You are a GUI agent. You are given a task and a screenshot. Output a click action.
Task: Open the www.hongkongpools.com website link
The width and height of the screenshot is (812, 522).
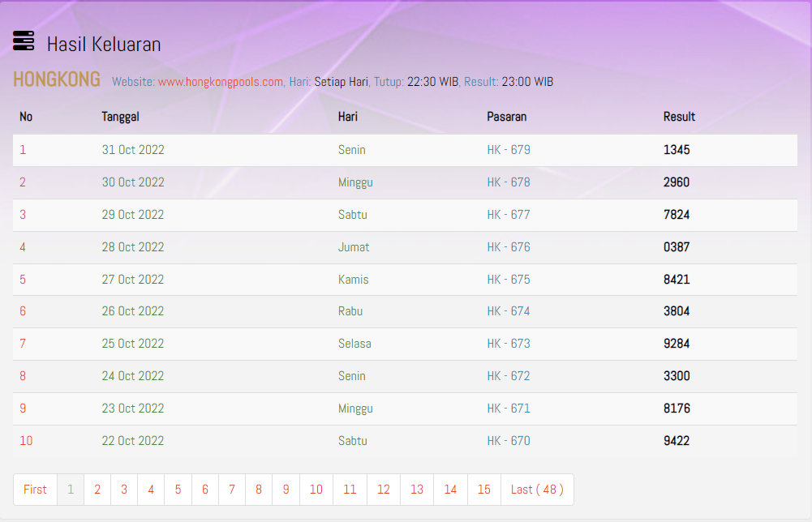coord(221,82)
